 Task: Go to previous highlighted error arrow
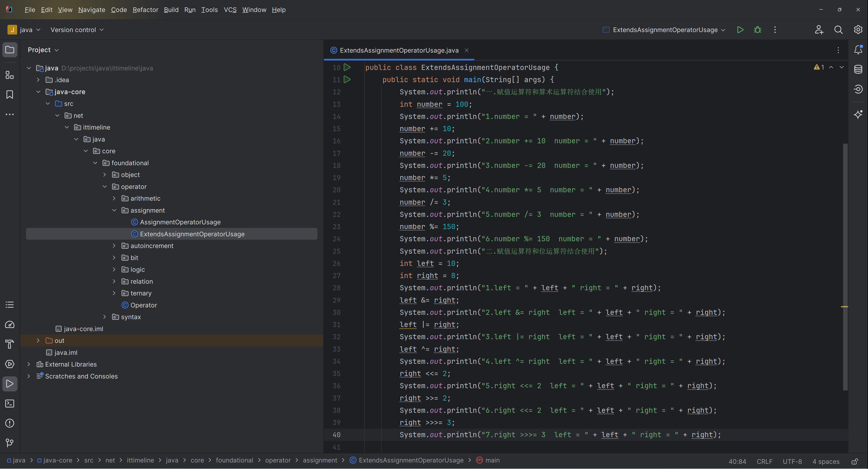[831, 67]
